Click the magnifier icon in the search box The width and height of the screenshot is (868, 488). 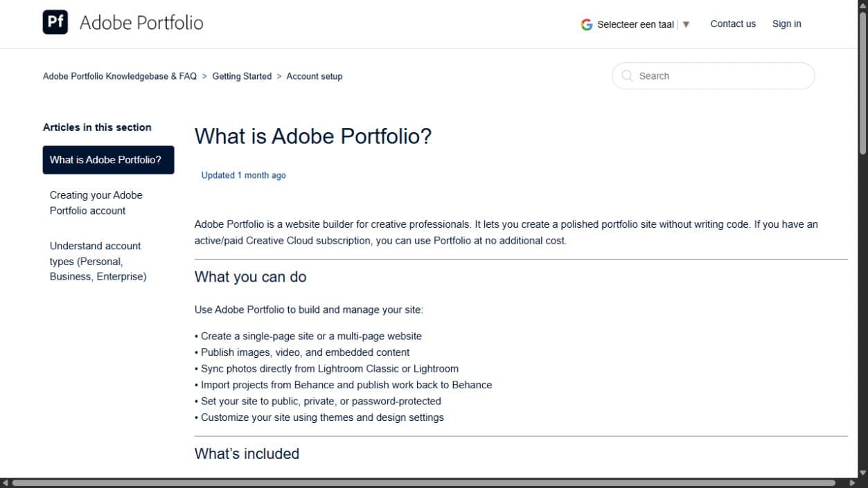[627, 76]
